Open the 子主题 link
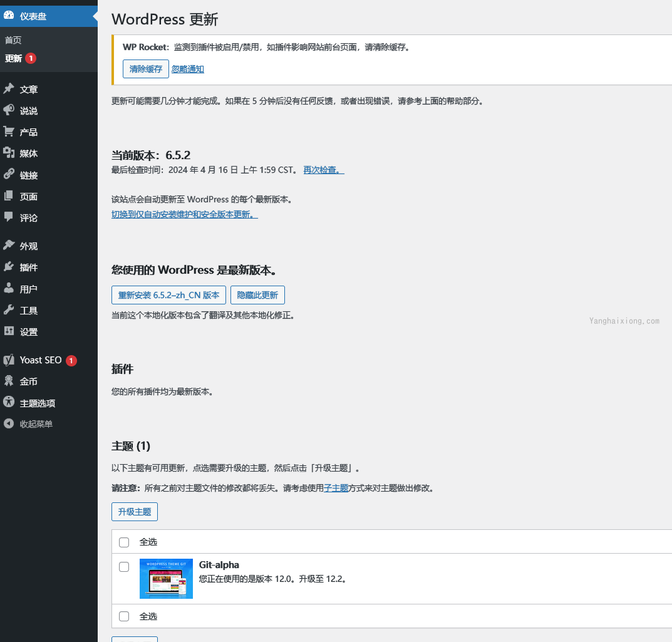The image size is (672, 642). pos(336,488)
